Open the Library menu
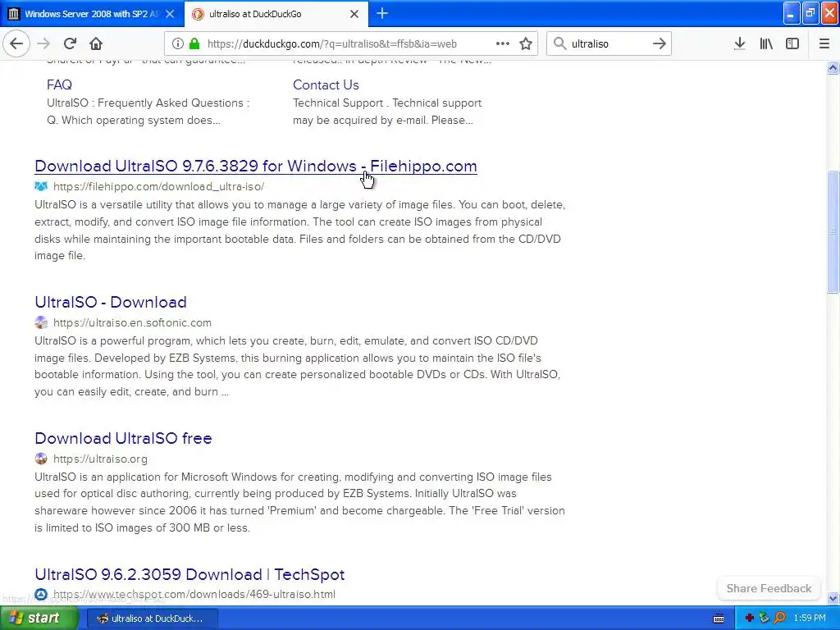Viewport: 840px width, 630px height. (766, 43)
